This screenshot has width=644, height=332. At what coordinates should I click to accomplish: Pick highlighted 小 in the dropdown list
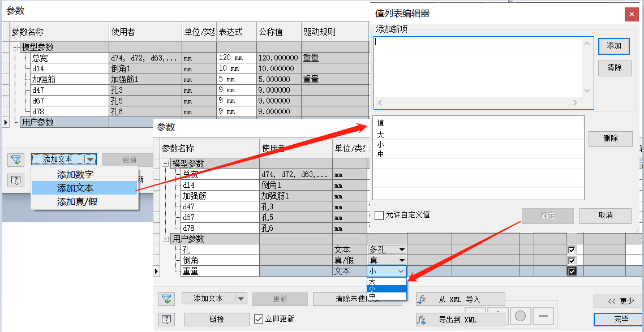pos(387,288)
